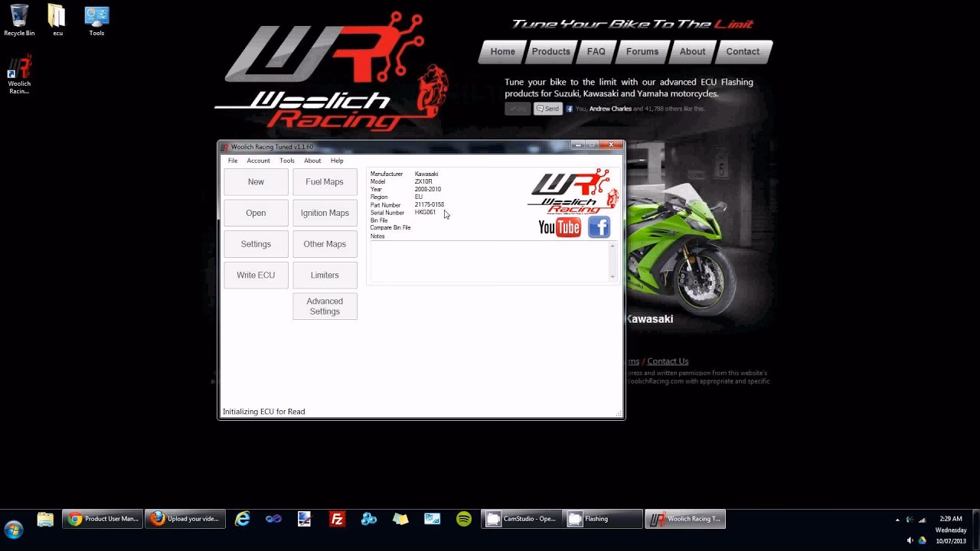Click the YouTube icon in the app
The width and height of the screenshot is (980, 551).
coord(560,227)
